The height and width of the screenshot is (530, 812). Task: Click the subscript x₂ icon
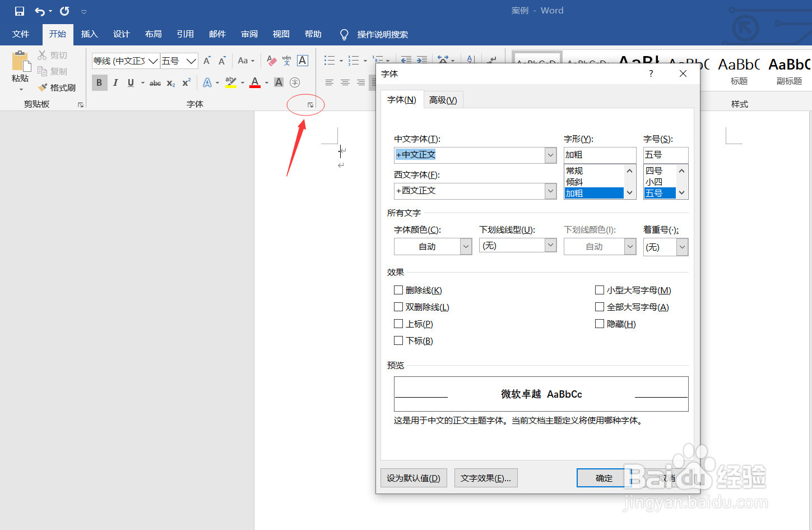coord(170,82)
